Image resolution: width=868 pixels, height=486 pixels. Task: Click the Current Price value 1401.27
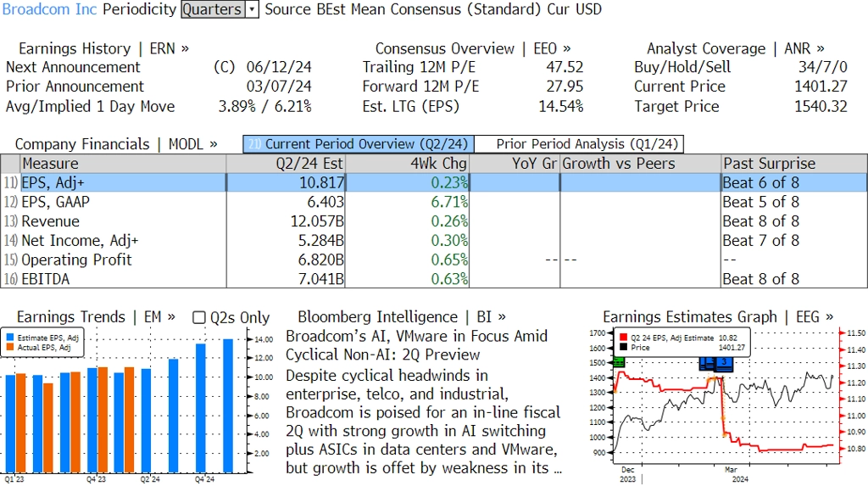point(821,87)
